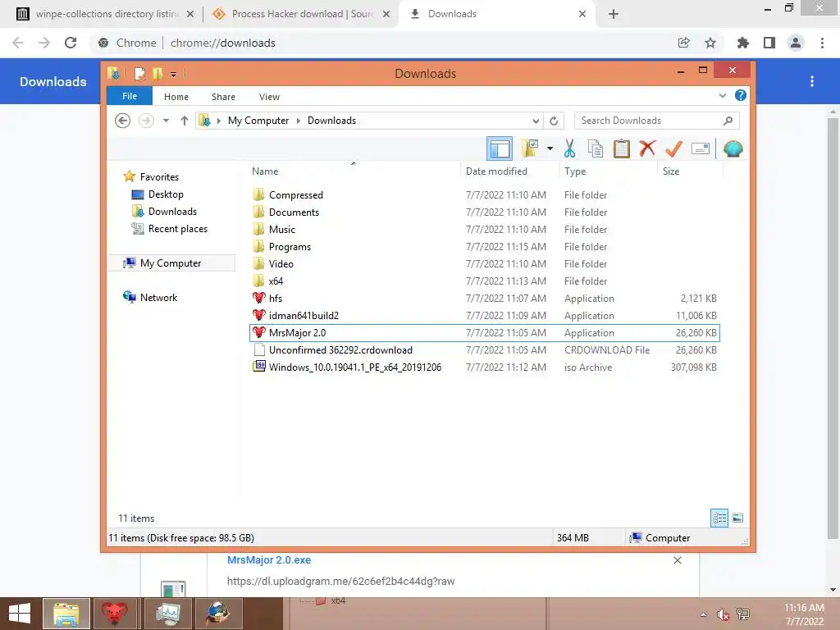Select Unconfirmed 362292.crdownload file
This screenshot has width=840, height=630.
coord(484,349)
